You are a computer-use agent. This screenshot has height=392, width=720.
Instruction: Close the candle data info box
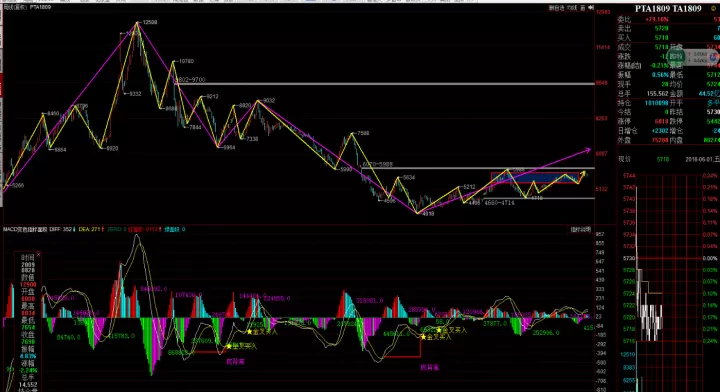point(39,254)
